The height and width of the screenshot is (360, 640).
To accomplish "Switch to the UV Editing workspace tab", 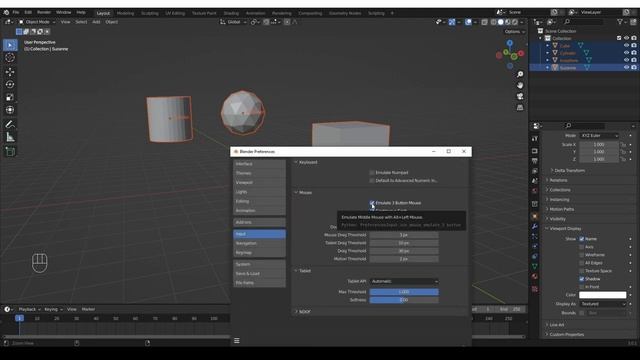I will point(175,13).
